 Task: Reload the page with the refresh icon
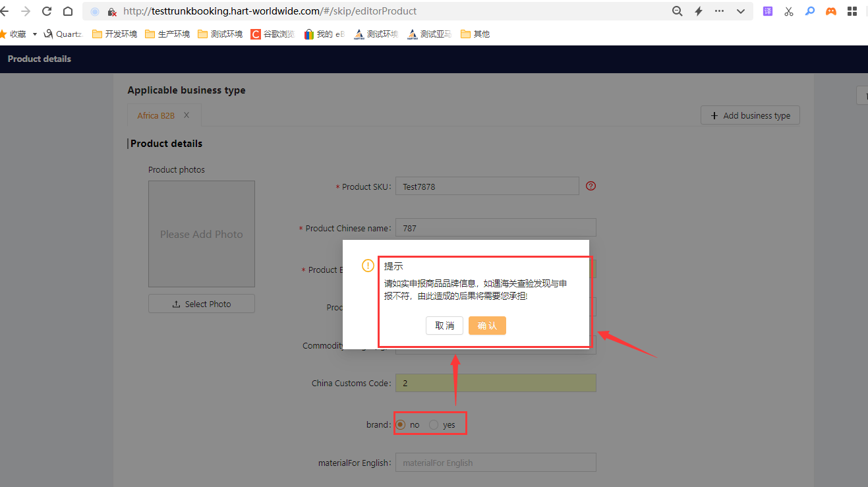[47, 11]
